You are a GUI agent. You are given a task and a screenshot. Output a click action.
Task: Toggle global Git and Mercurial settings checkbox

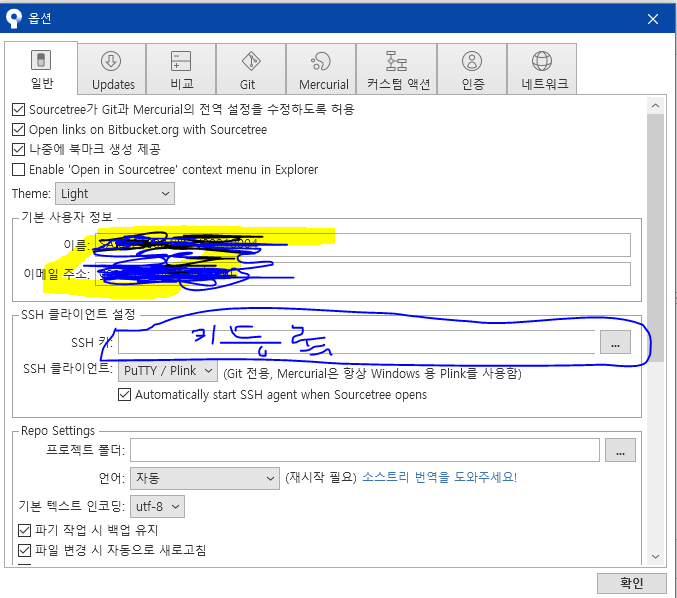point(19,110)
